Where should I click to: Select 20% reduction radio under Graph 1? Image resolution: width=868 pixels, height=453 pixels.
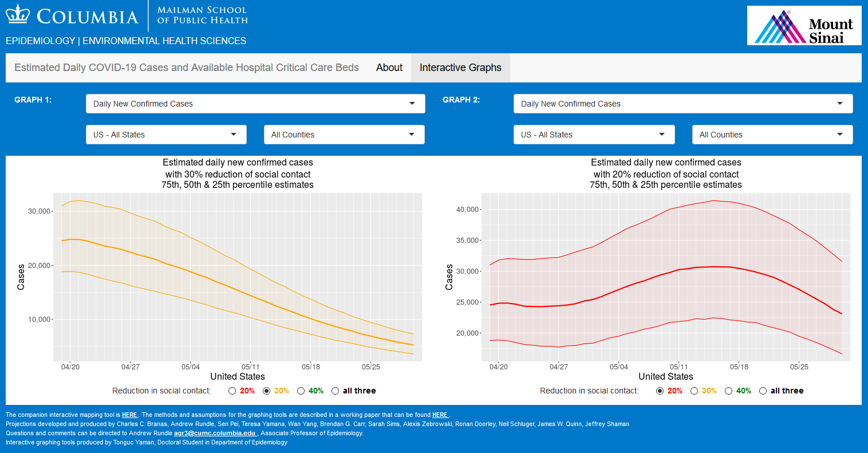point(232,391)
